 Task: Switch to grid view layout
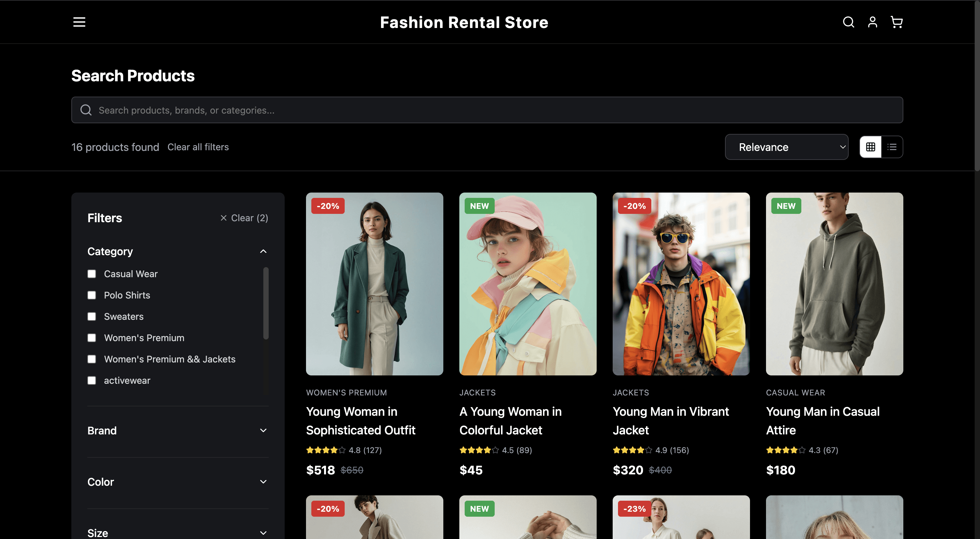tap(870, 147)
